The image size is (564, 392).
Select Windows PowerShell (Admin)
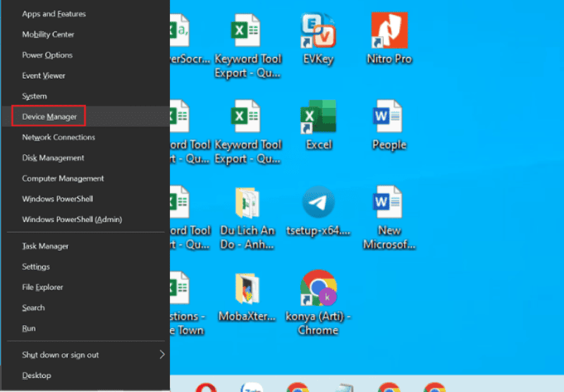point(72,219)
